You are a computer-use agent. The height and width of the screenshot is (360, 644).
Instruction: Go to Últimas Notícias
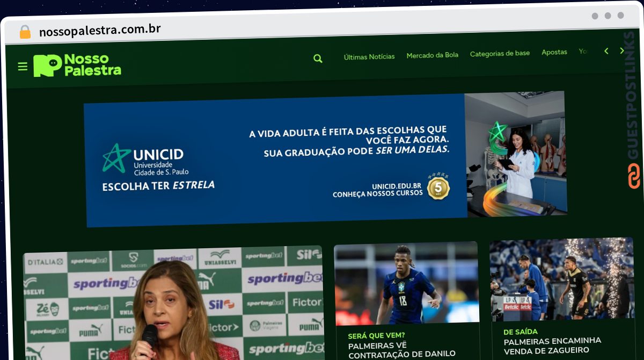click(369, 56)
